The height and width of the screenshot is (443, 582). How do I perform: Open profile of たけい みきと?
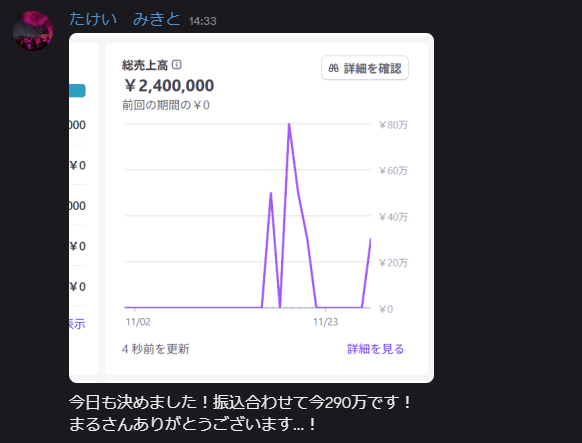(125, 19)
